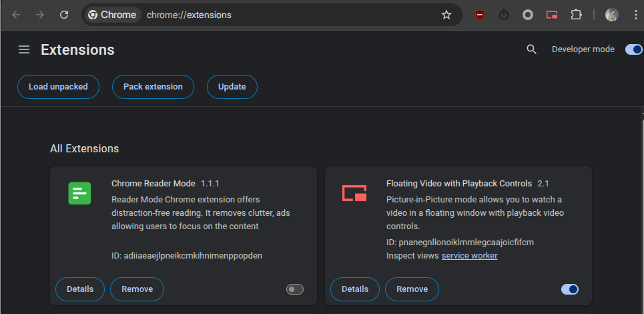Click the Floating Video red card icon
This screenshot has height=314, width=644.
[354, 193]
